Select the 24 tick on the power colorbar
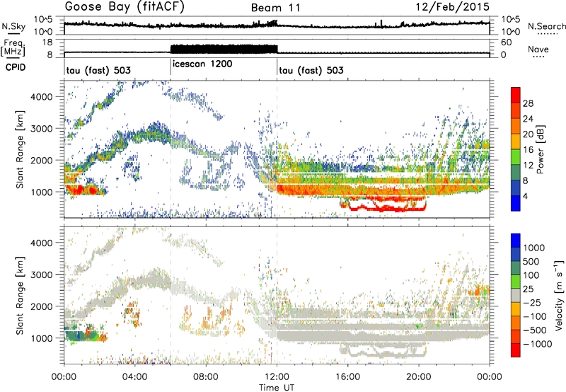This screenshot has width=566, height=392. pos(528,119)
